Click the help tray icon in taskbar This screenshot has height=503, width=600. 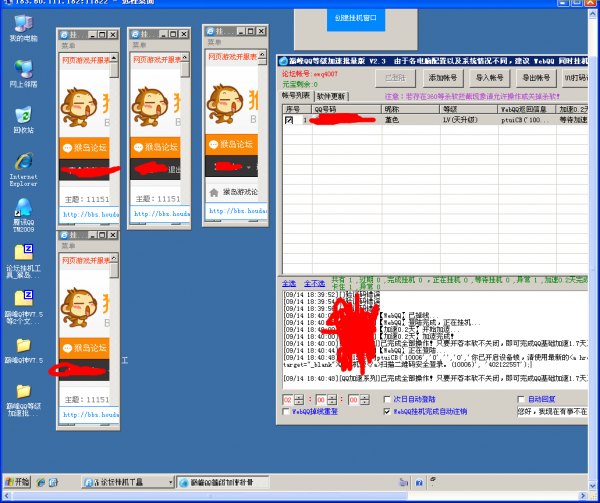pos(419,483)
